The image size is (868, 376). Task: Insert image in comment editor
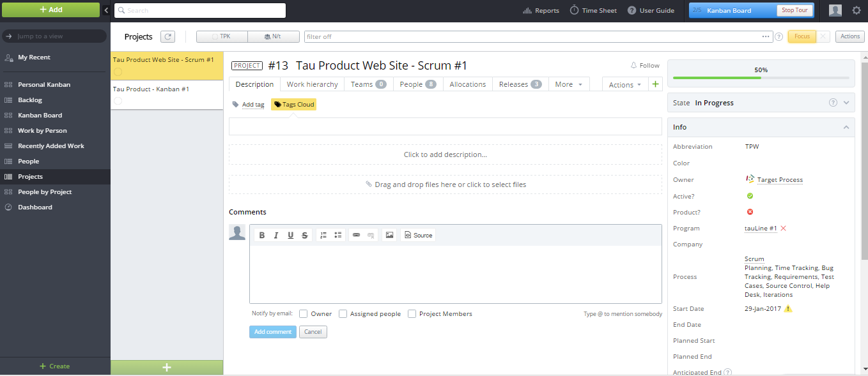pyautogui.click(x=389, y=235)
